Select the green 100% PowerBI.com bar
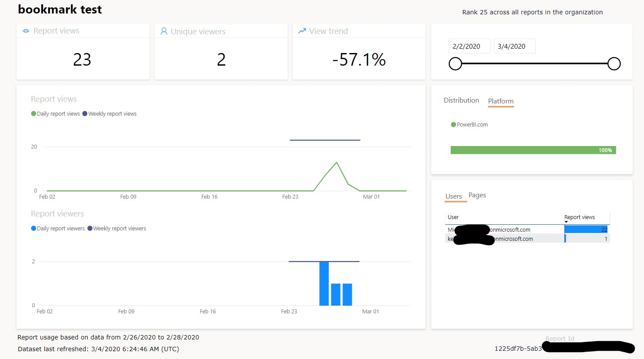The image size is (644, 359). [533, 150]
